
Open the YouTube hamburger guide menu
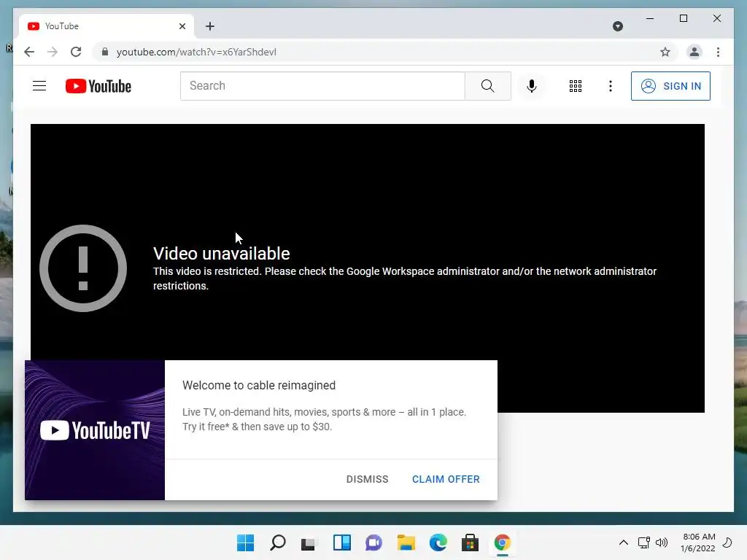click(39, 86)
